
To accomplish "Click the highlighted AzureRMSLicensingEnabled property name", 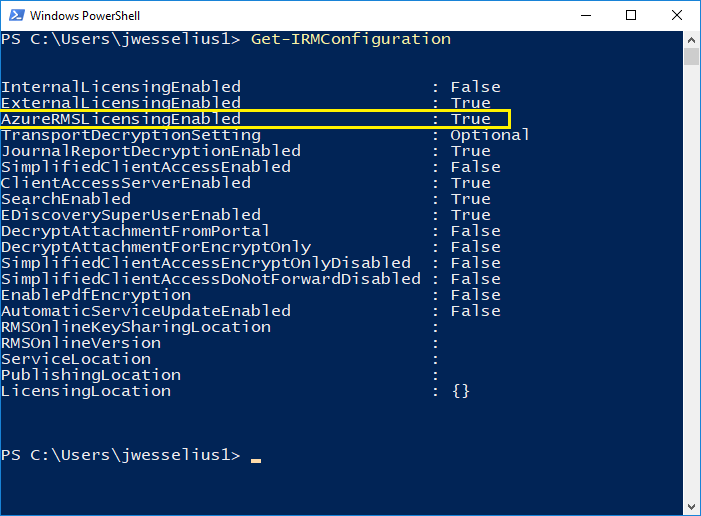I will pos(121,119).
